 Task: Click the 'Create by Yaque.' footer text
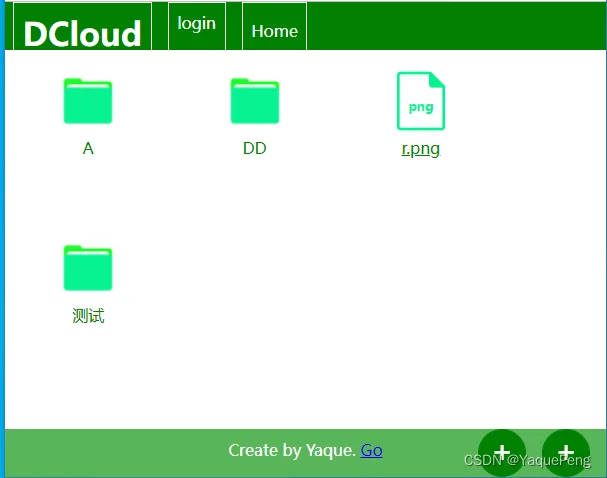coord(292,451)
